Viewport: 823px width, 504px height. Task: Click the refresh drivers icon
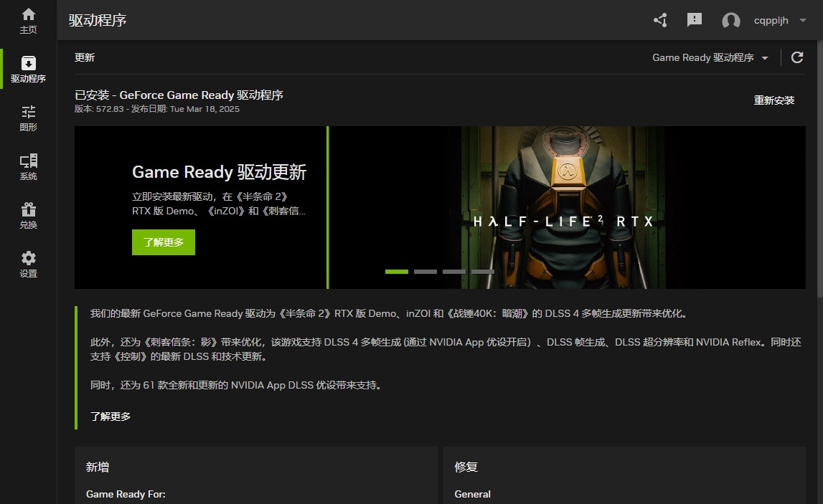pos(797,57)
